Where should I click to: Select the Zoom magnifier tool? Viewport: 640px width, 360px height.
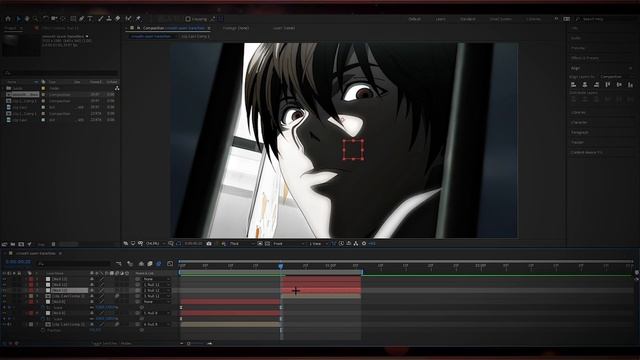coord(36,19)
